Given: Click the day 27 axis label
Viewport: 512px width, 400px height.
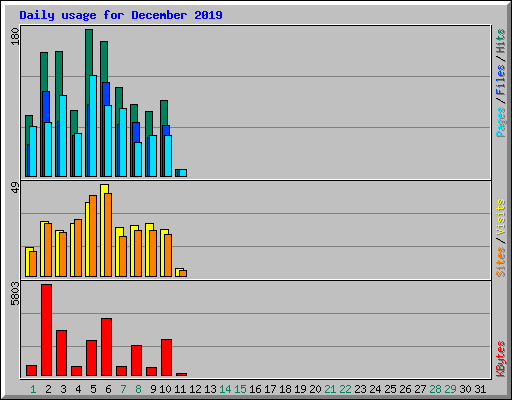Looking at the screenshot, I should (420, 389).
